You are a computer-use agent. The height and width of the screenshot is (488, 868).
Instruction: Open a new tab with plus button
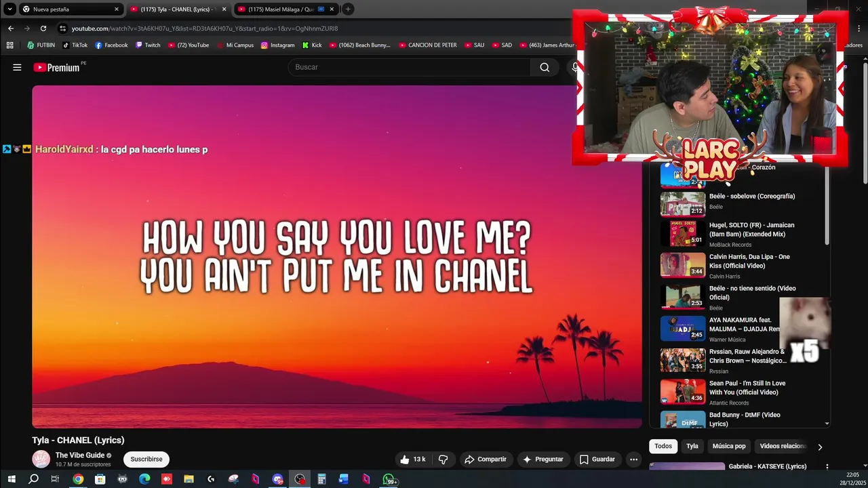pos(348,9)
